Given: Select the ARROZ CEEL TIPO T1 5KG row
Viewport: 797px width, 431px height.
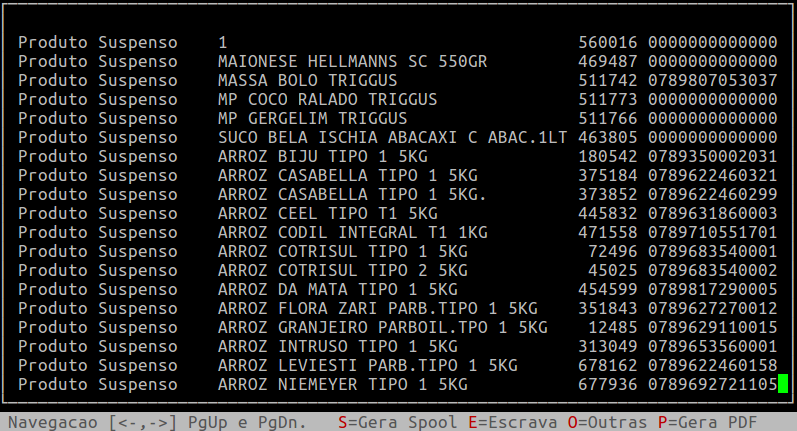Looking at the screenshot, I should 327,213.
